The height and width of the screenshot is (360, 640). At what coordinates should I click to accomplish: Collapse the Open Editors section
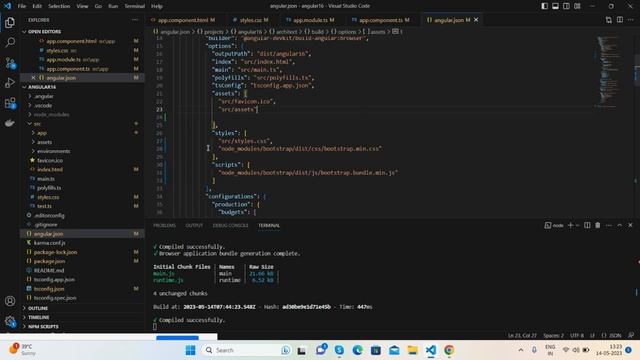click(x=82, y=31)
